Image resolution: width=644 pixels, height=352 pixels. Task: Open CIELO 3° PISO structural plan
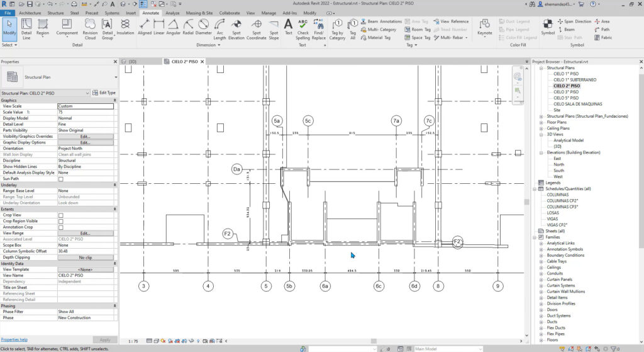tap(566, 92)
